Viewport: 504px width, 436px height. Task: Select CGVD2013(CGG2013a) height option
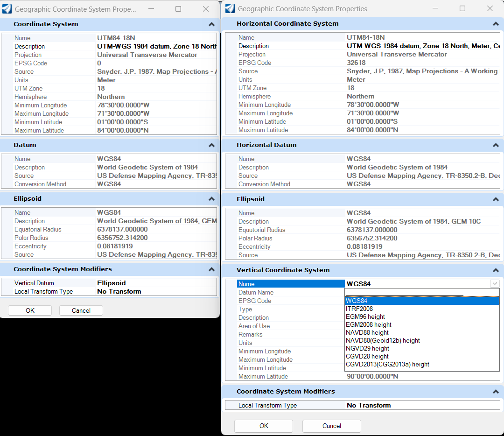point(387,364)
